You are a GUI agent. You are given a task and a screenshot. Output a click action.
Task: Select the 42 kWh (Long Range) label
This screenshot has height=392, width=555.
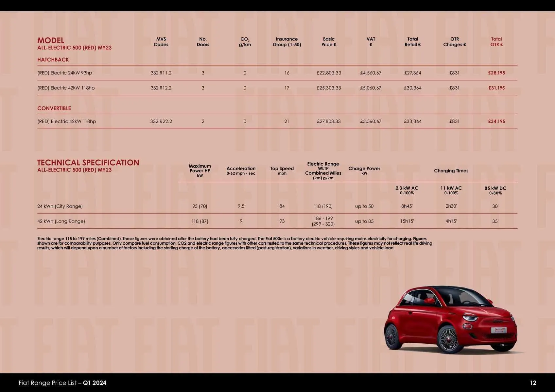click(61, 221)
